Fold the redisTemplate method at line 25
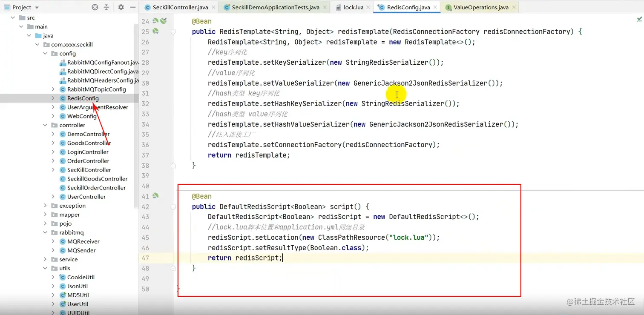Screen dimensions: 644x315 pos(173,31)
